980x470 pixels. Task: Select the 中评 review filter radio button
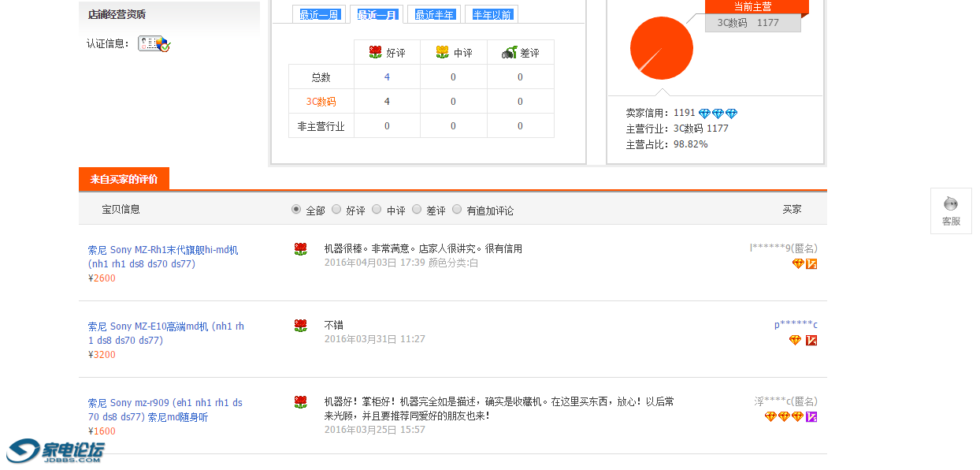coord(377,210)
